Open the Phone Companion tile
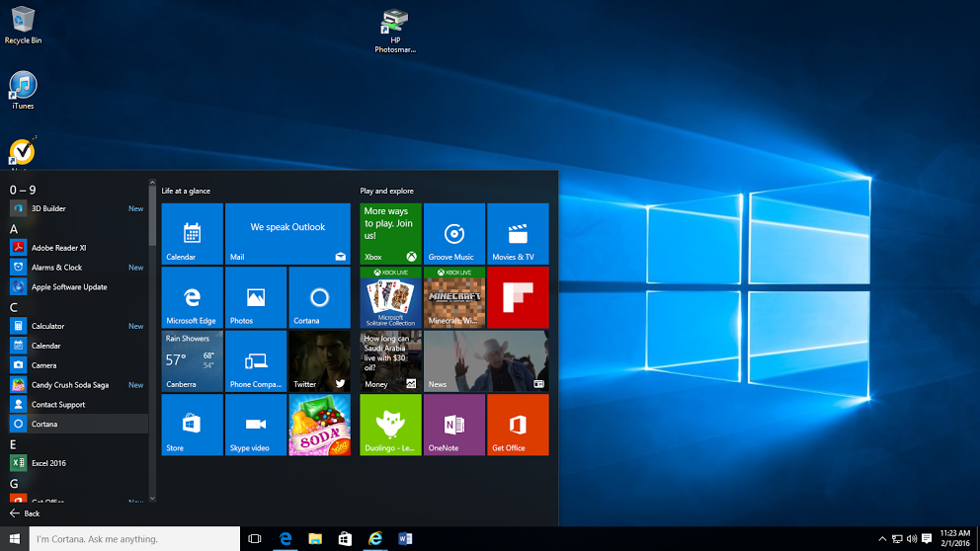 click(256, 361)
